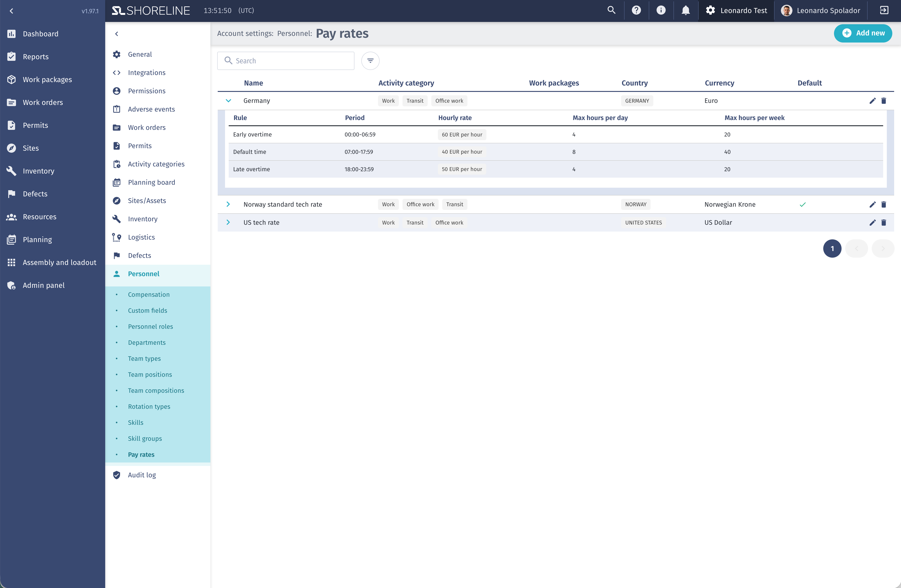Delete the US tech rate entry
Viewport: 901px width, 588px height.
[884, 222]
